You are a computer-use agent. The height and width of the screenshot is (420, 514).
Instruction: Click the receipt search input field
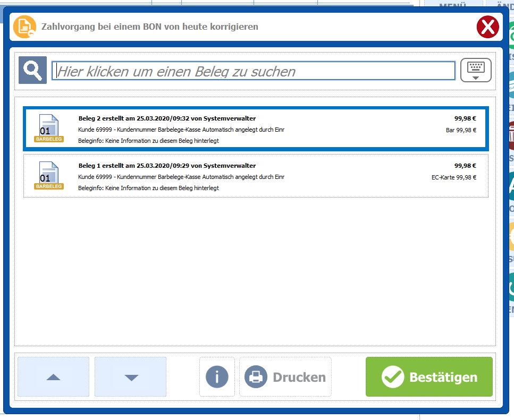click(253, 71)
